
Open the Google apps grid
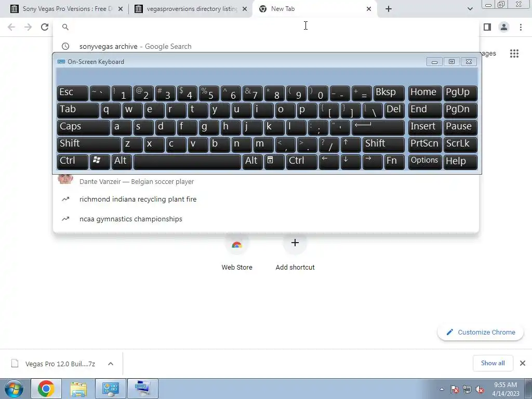pos(514,54)
